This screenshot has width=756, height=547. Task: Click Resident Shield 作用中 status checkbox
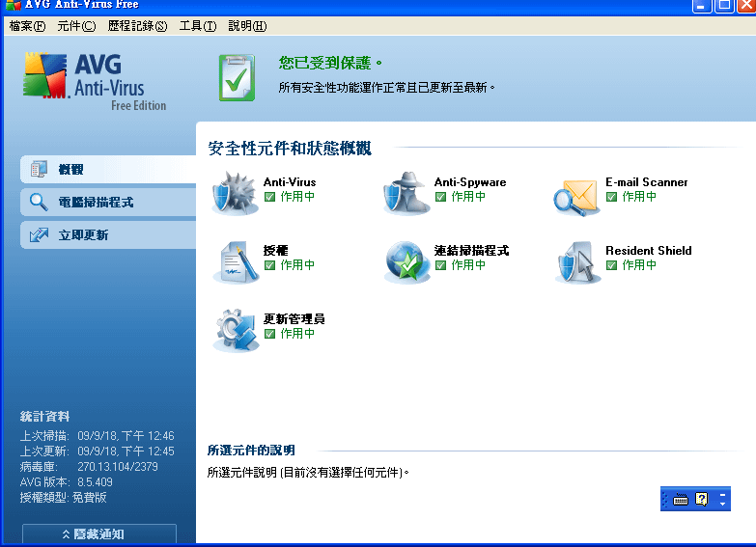click(x=611, y=265)
